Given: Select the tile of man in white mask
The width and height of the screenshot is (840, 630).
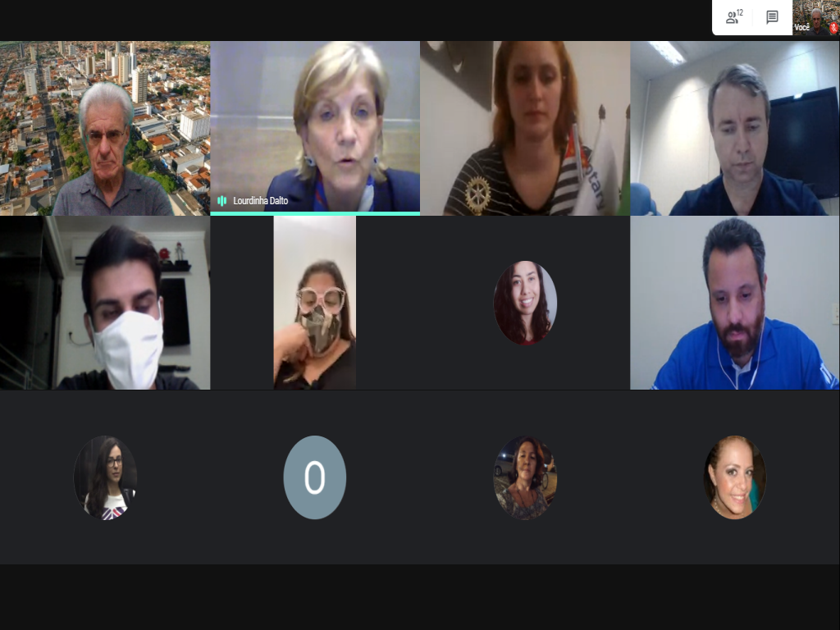Looking at the screenshot, I should (105, 303).
